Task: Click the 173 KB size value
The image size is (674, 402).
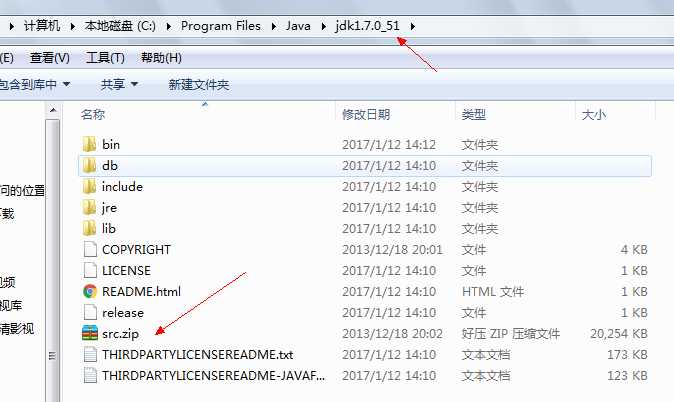Action: [x=627, y=355]
